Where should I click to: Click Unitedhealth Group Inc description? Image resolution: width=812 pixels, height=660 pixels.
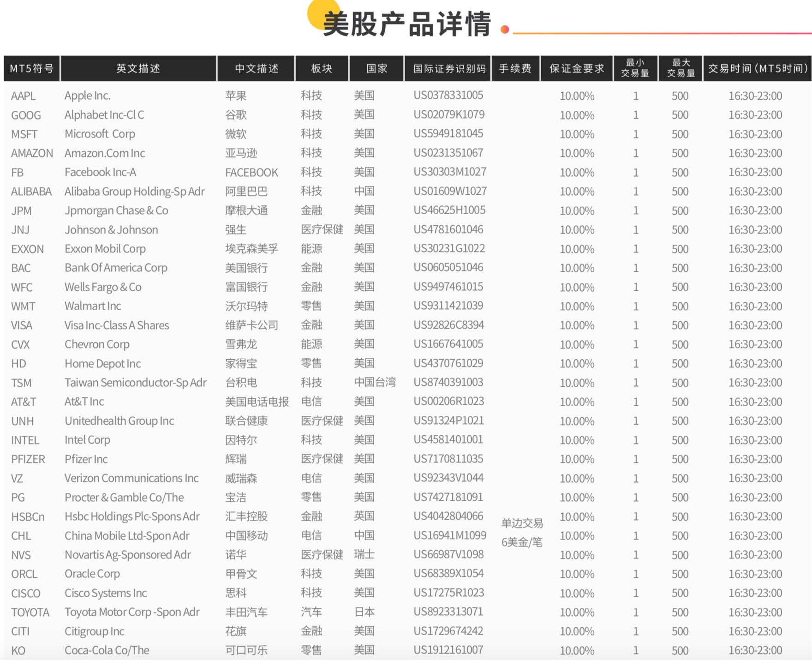point(119,421)
